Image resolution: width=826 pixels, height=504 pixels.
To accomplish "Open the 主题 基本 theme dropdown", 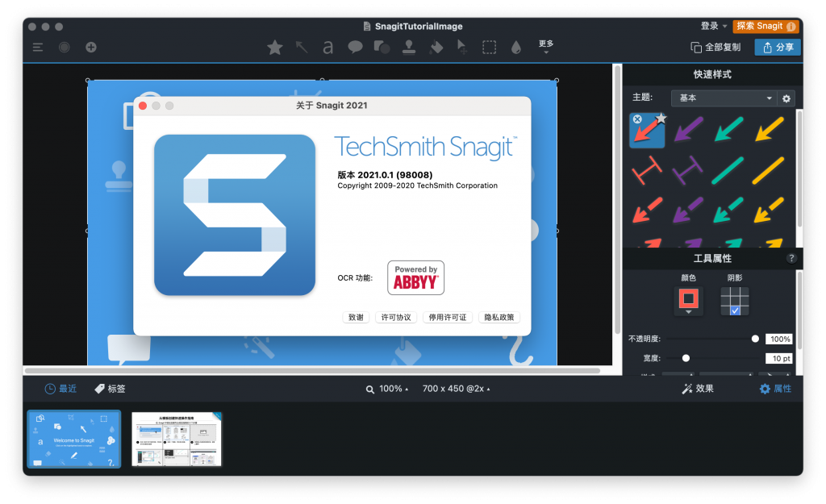I will click(x=724, y=98).
